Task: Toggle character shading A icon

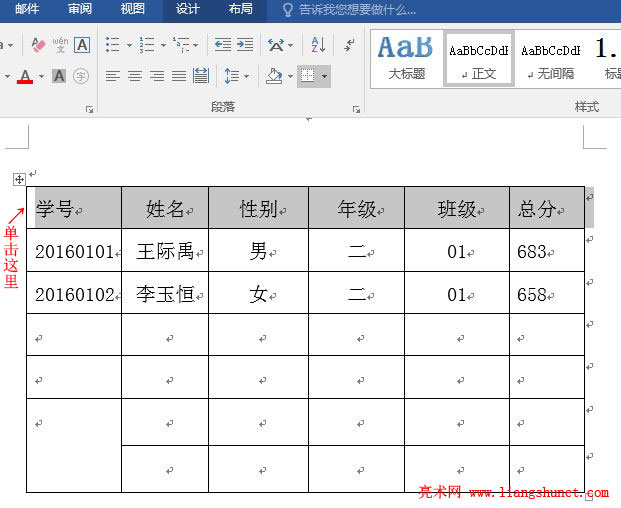Action: 59,76
